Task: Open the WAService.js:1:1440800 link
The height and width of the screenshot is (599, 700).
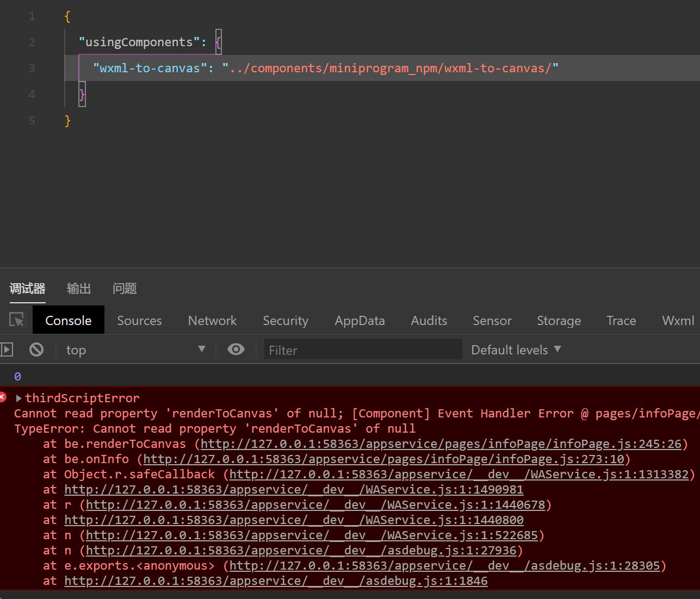Action: coord(294,520)
